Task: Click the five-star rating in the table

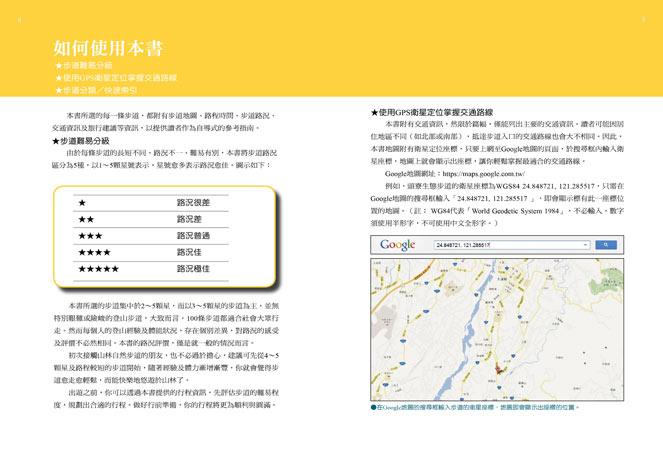Action: (x=99, y=269)
